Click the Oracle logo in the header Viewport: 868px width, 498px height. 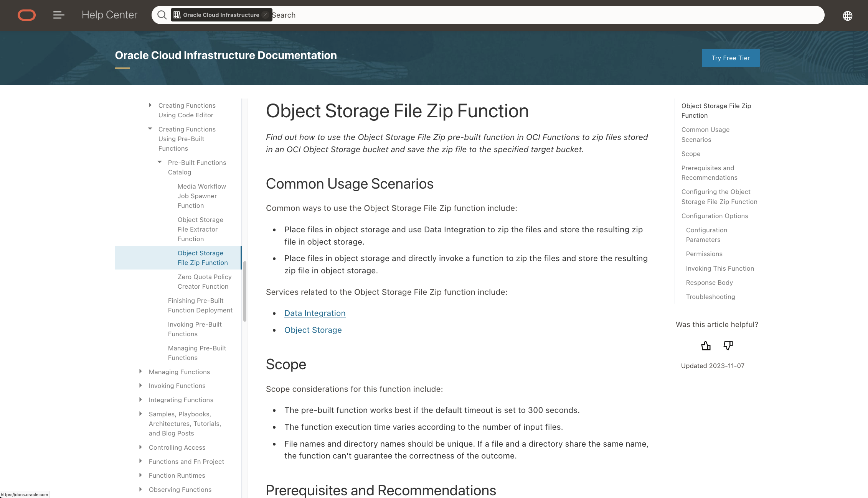[26, 15]
